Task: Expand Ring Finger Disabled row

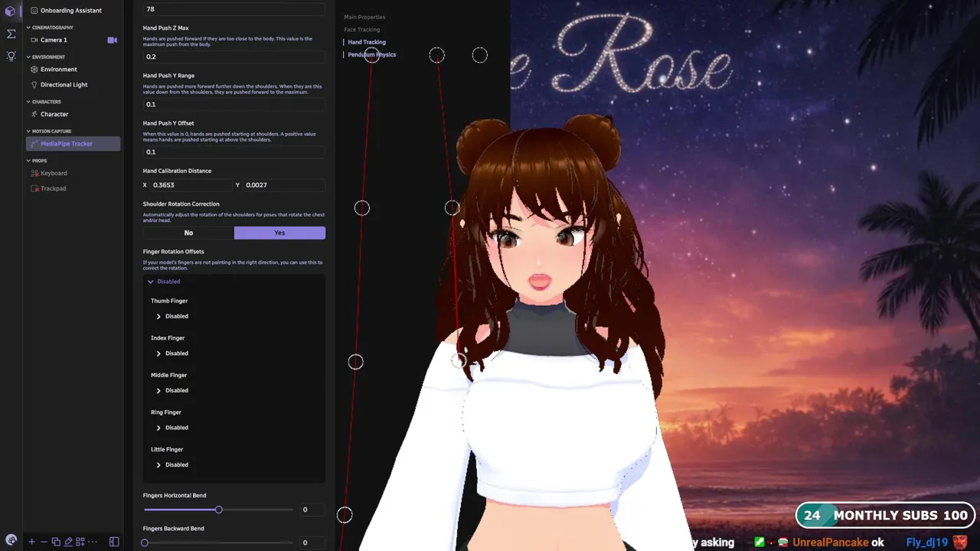Action: click(172, 428)
